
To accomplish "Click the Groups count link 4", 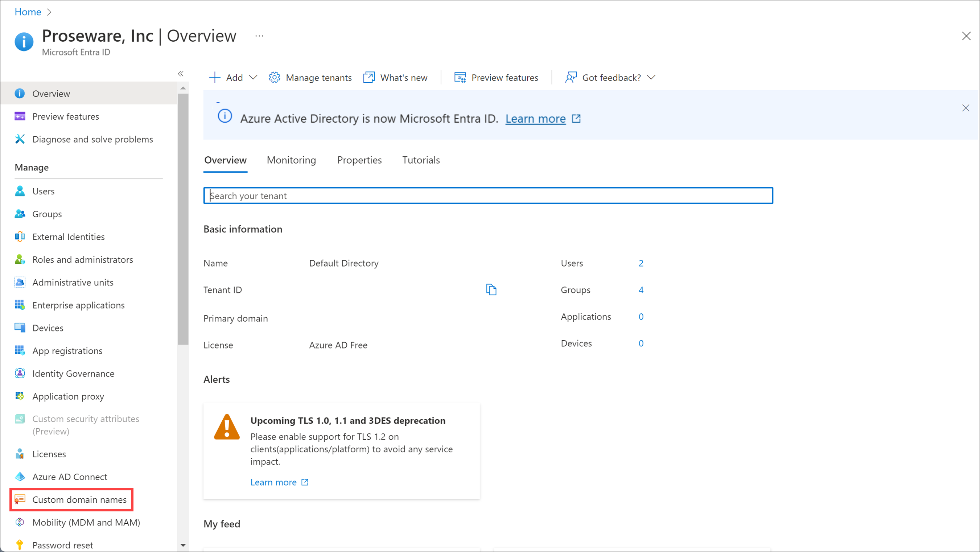I will point(641,290).
